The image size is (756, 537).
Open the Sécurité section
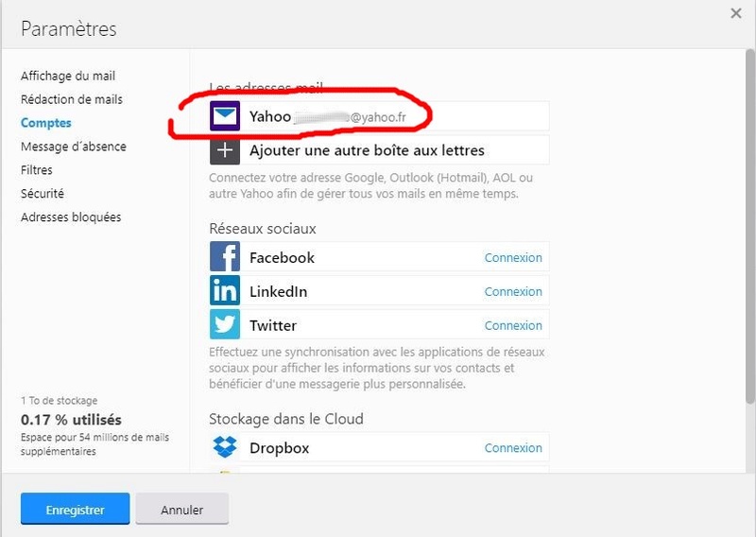coord(42,194)
